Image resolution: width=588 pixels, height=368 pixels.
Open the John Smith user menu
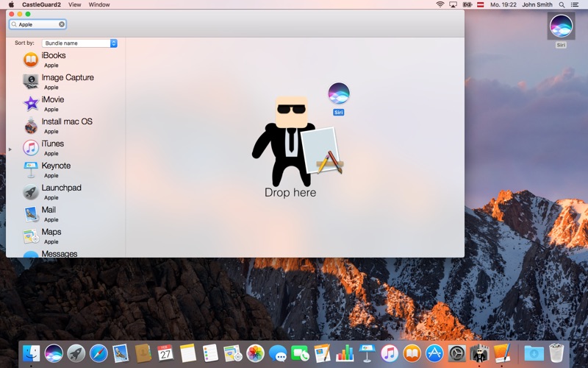[x=537, y=4]
